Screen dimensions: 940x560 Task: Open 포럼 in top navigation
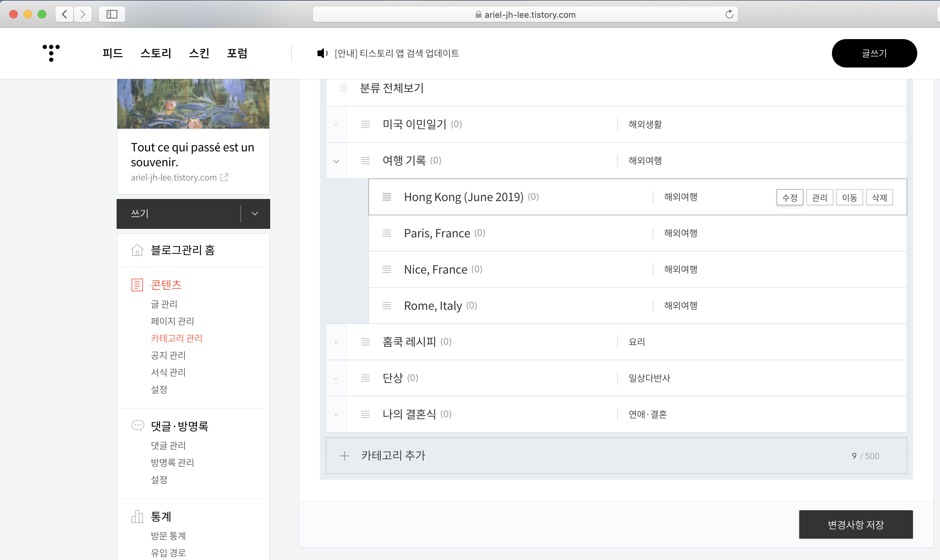coord(237,53)
